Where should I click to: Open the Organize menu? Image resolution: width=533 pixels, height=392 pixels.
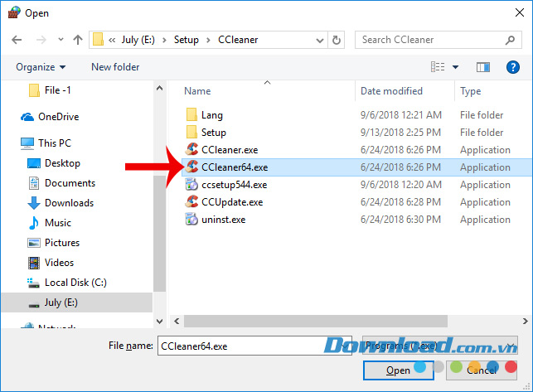point(41,67)
